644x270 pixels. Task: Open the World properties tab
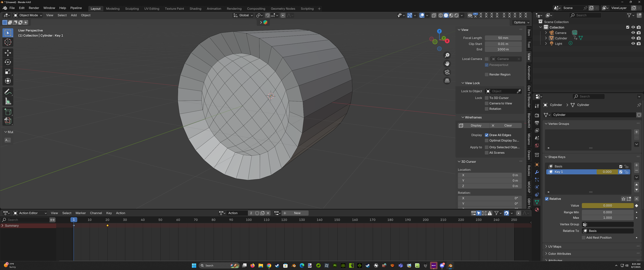[537, 145]
